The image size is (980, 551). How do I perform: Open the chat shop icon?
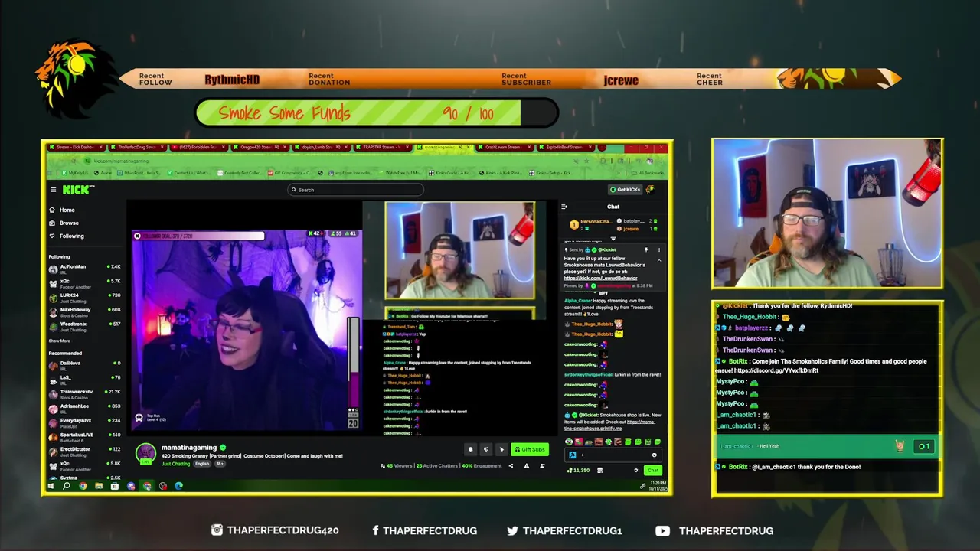(599, 470)
